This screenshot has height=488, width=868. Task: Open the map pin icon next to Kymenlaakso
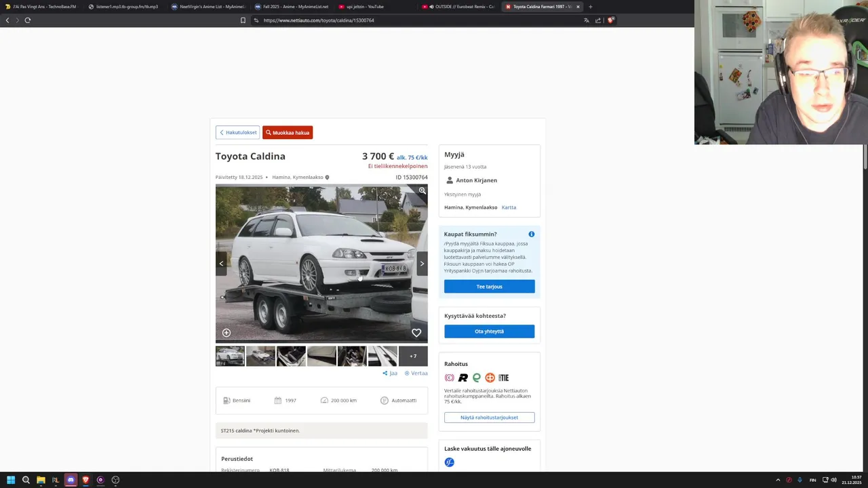point(327,178)
